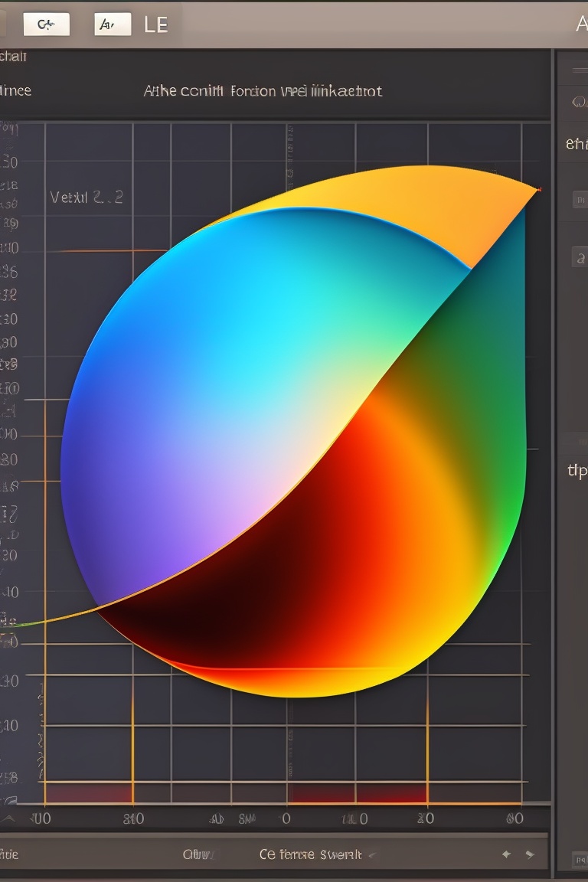Click the 'a' icon button in right panel
Screen dimensions: 588x882
pyautogui.click(x=580, y=257)
